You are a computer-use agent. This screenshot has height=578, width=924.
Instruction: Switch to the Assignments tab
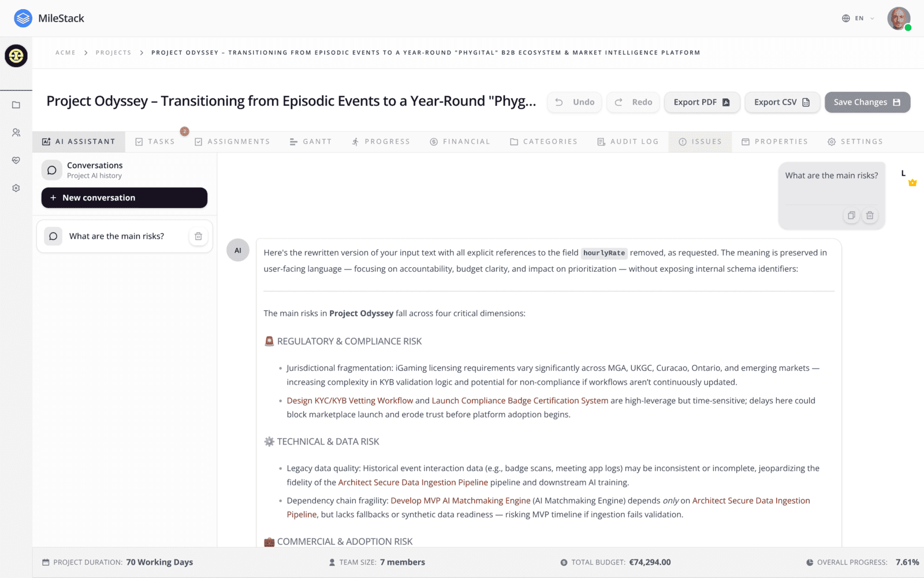pyautogui.click(x=232, y=142)
